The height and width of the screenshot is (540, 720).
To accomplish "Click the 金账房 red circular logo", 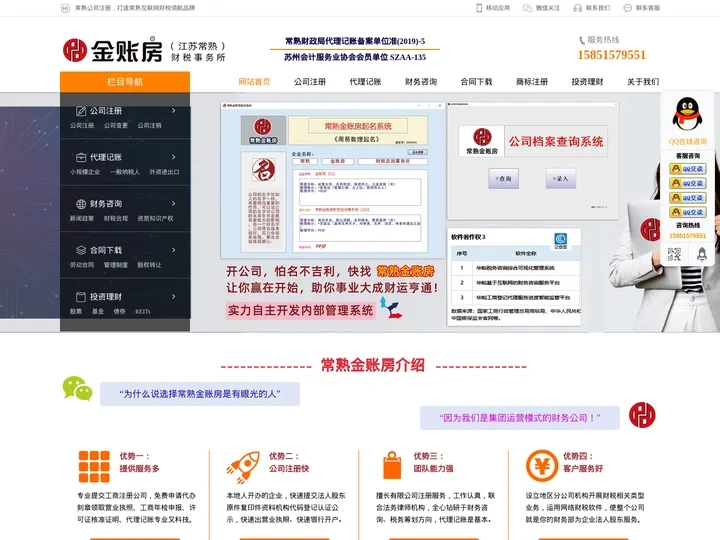I will click(75, 50).
